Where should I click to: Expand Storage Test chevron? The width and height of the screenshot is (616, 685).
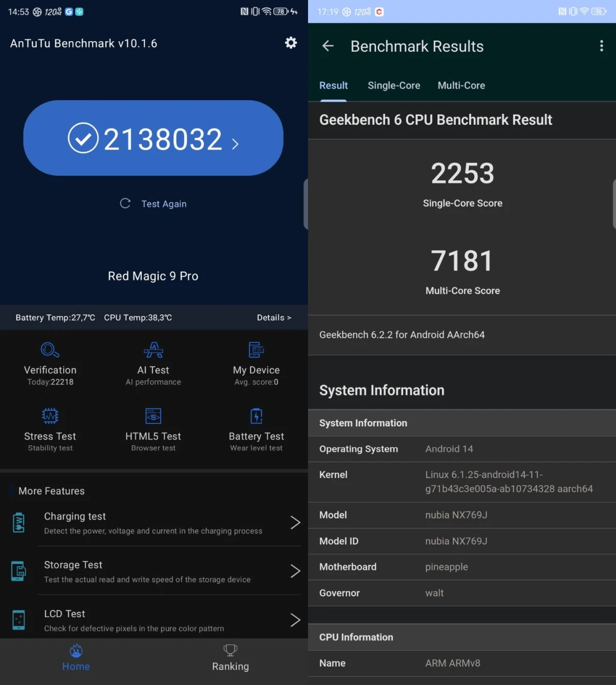coord(295,571)
